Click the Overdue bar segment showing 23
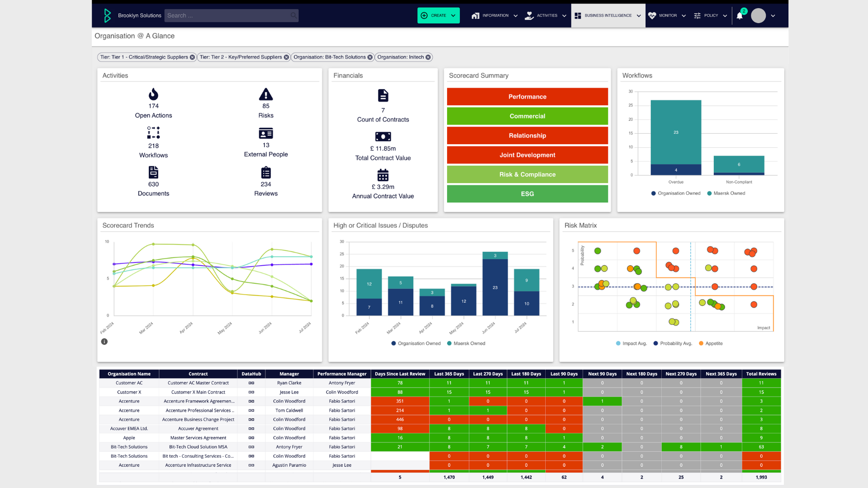This screenshot has height=488, width=868. [x=676, y=132]
